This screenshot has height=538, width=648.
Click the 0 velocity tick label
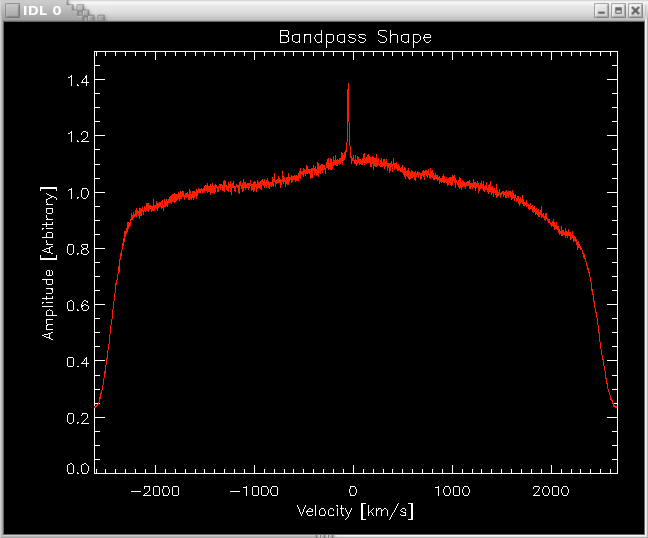[353, 491]
